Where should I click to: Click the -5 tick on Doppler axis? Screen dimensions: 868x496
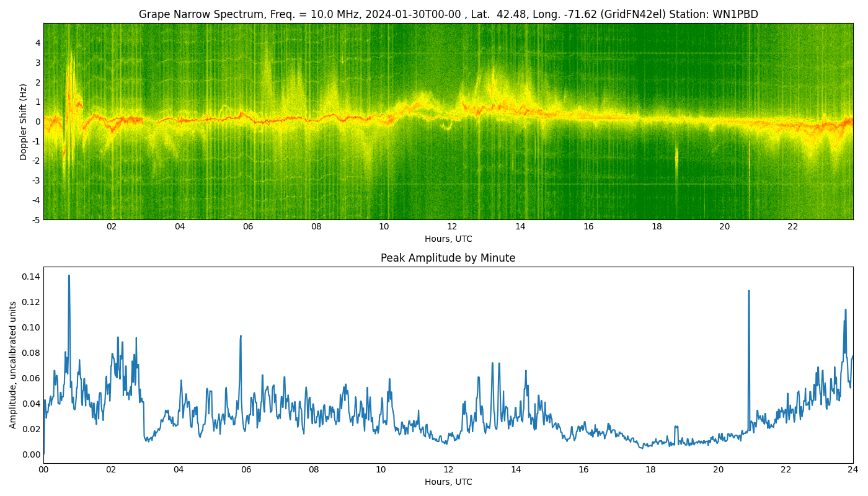37,219
